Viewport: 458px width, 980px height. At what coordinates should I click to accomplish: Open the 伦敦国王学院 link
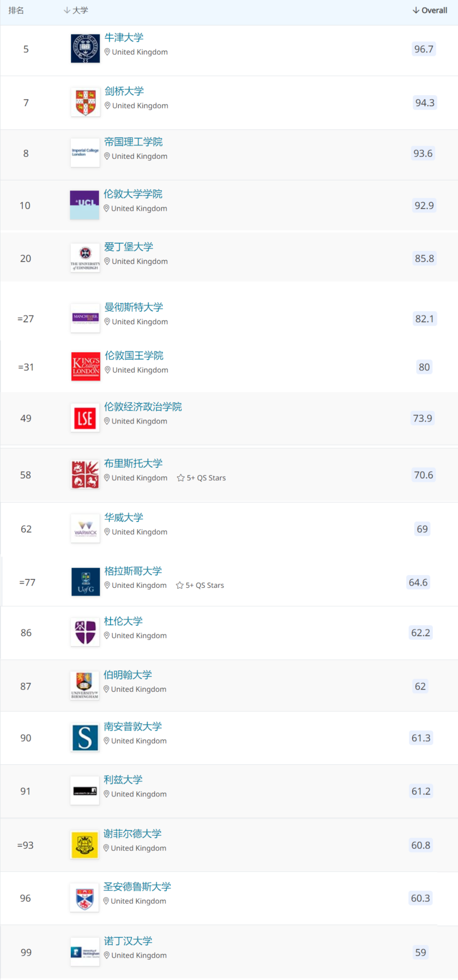point(134,355)
